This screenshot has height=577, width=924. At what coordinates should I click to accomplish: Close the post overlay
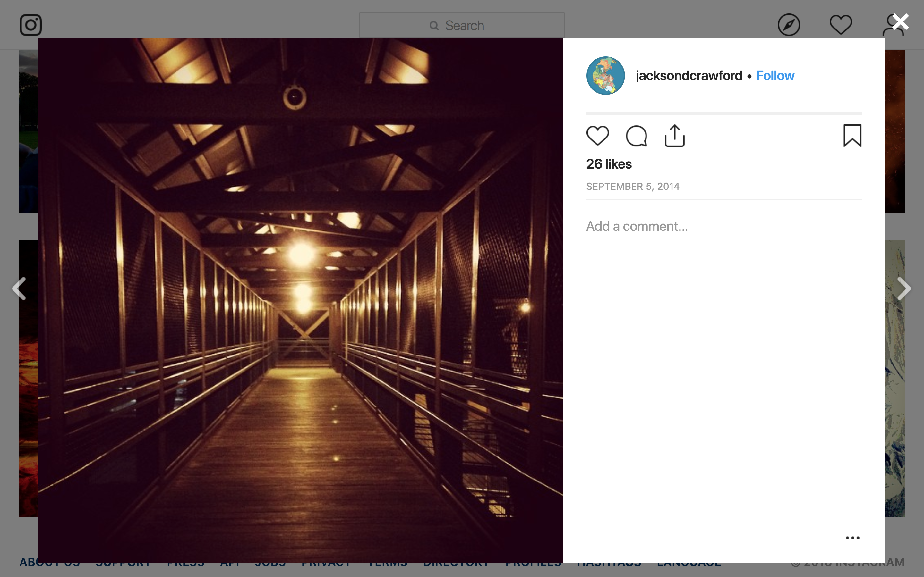point(900,22)
